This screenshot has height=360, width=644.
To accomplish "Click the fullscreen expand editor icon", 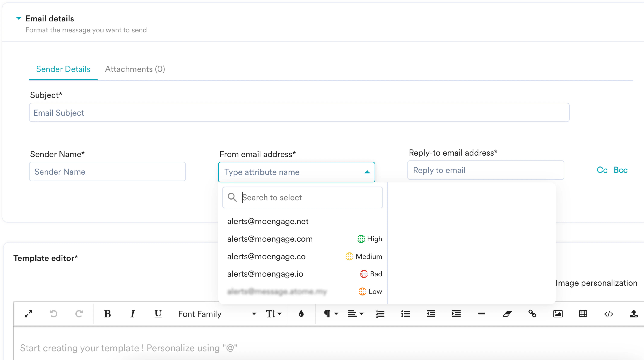I will coord(28,314).
